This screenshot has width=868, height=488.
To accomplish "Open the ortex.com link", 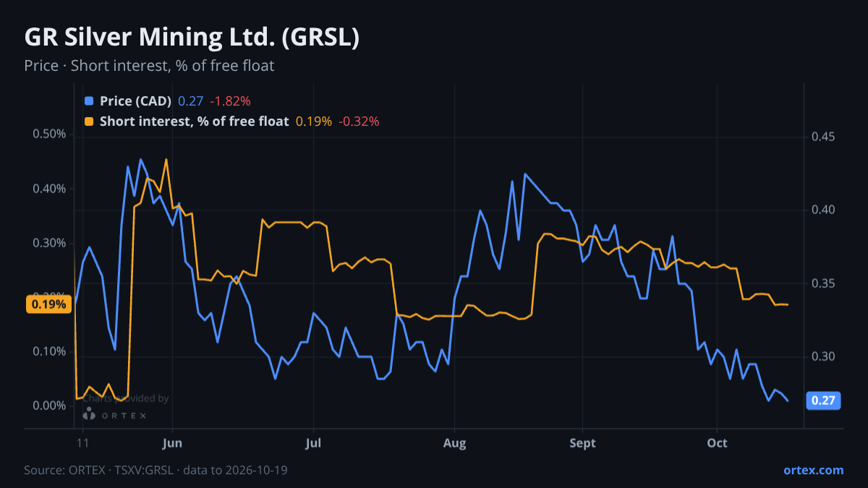I will click(x=814, y=470).
